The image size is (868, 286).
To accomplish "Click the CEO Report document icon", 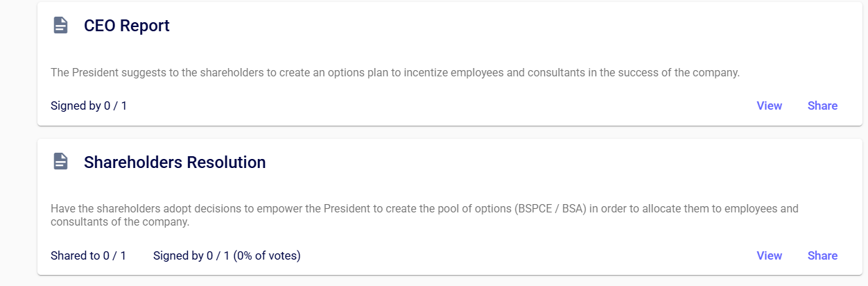I will click(x=61, y=26).
